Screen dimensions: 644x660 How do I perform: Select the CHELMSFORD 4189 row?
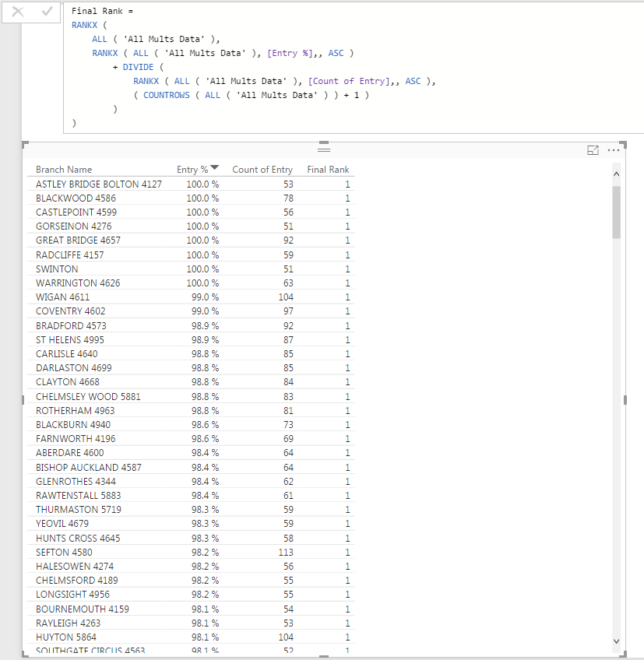[x=191, y=580]
